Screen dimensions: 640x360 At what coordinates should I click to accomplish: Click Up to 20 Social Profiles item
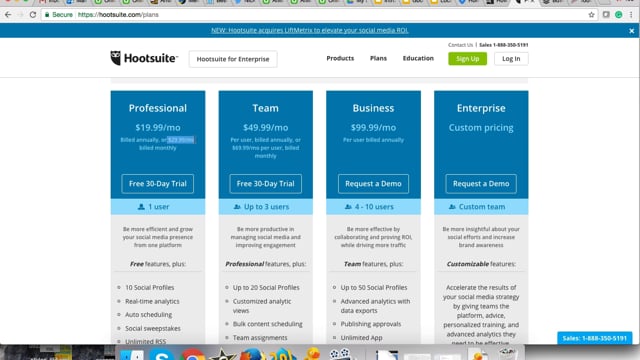coord(266,287)
